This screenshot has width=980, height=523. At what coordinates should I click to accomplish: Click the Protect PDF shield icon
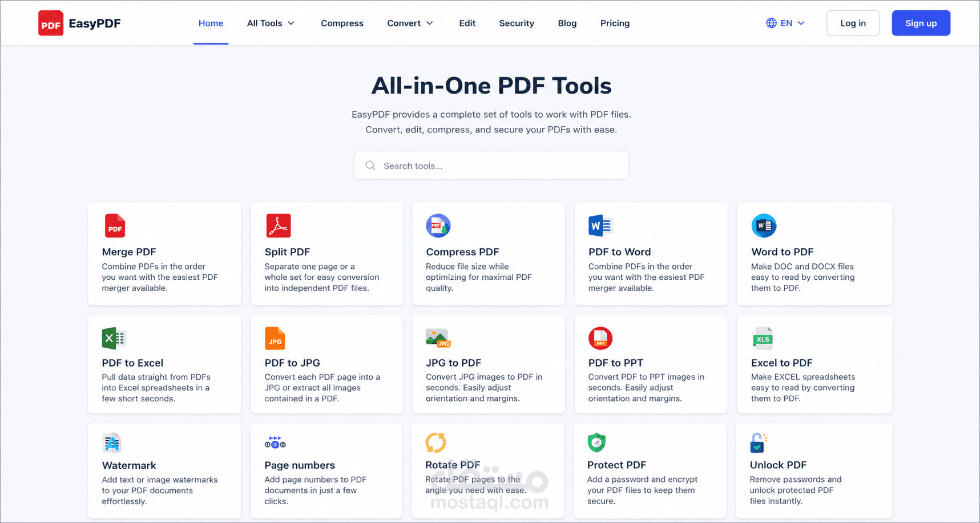pyautogui.click(x=596, y=442)
